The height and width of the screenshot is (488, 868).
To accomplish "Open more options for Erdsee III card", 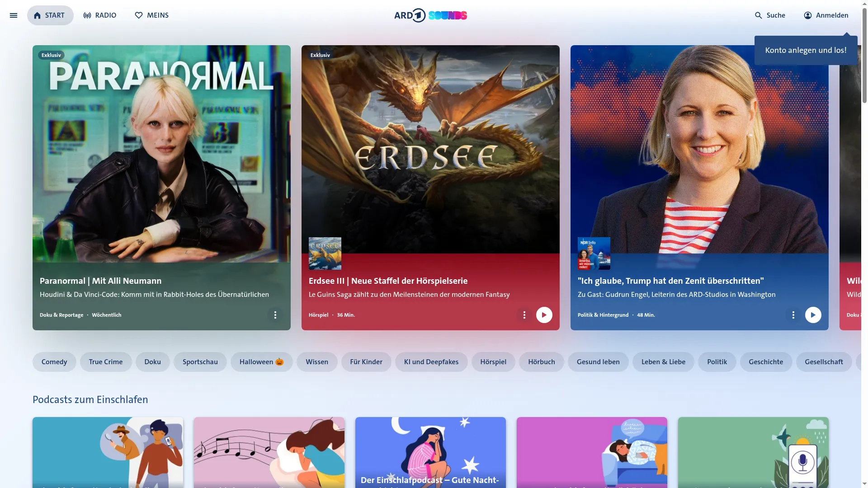I will coord(524,315).
